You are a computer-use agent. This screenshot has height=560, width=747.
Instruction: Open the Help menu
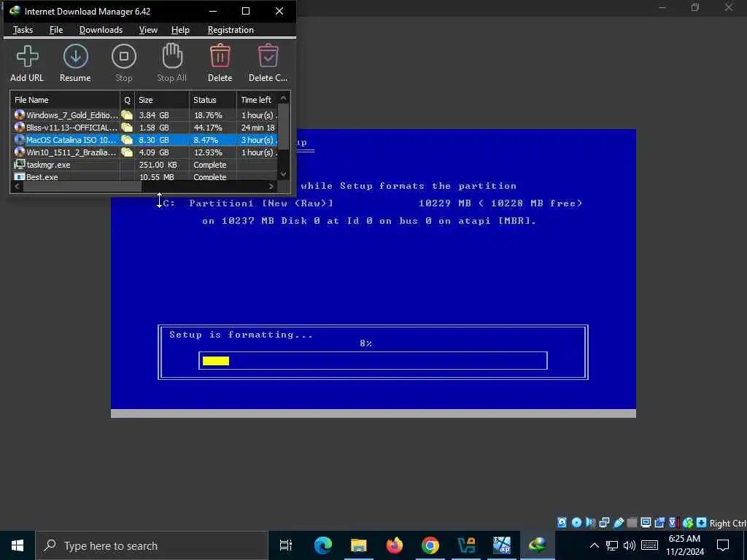pyautogui.click(x=181, y=29)
